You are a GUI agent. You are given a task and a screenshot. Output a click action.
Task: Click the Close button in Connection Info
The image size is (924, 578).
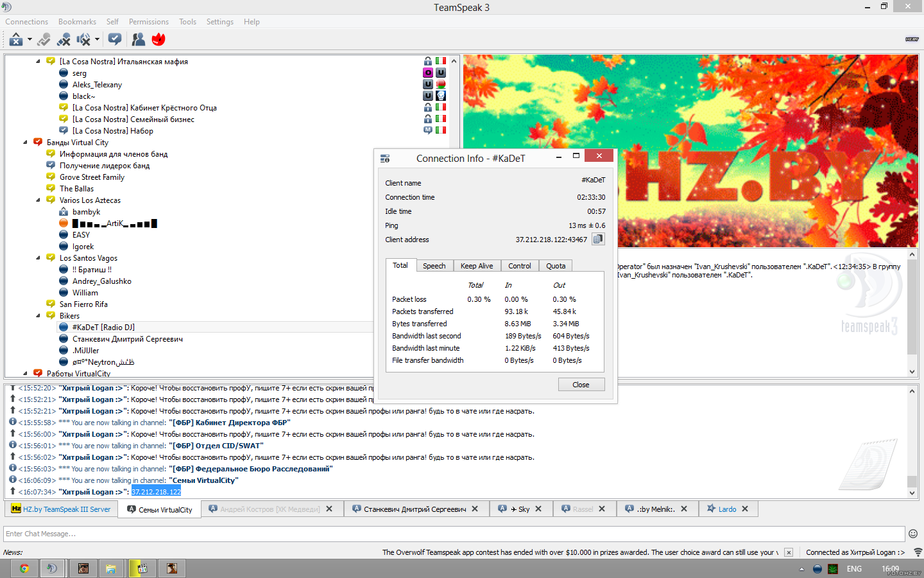tap(581, 385)
